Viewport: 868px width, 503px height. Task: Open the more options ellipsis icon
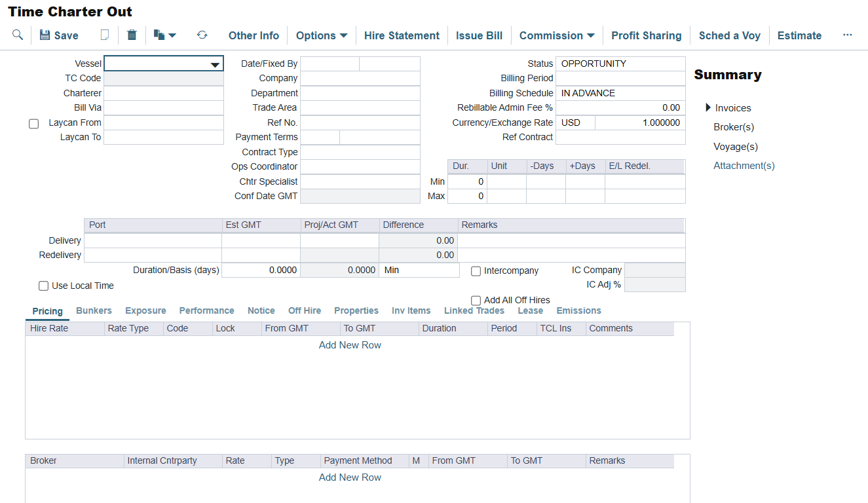click(847, 35)
